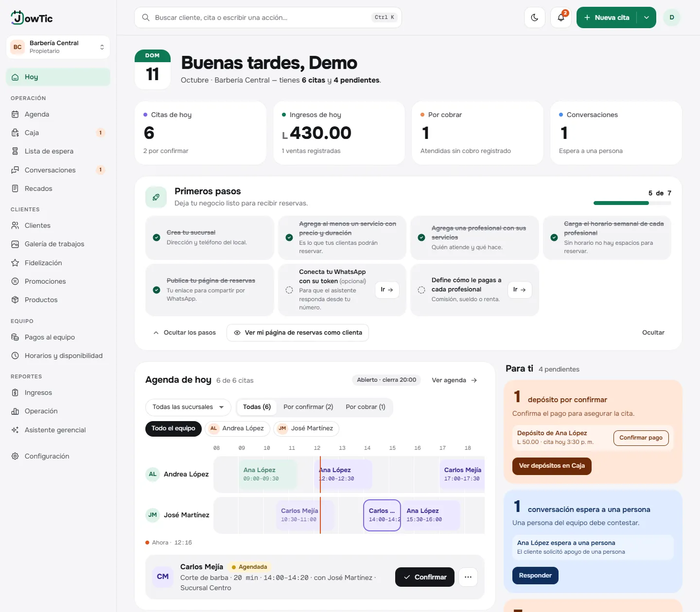Click Carlos 14:00 appointment block in timeline
Image resolution: width=700 pixels, height=612 pixels.
coord(382,515)
